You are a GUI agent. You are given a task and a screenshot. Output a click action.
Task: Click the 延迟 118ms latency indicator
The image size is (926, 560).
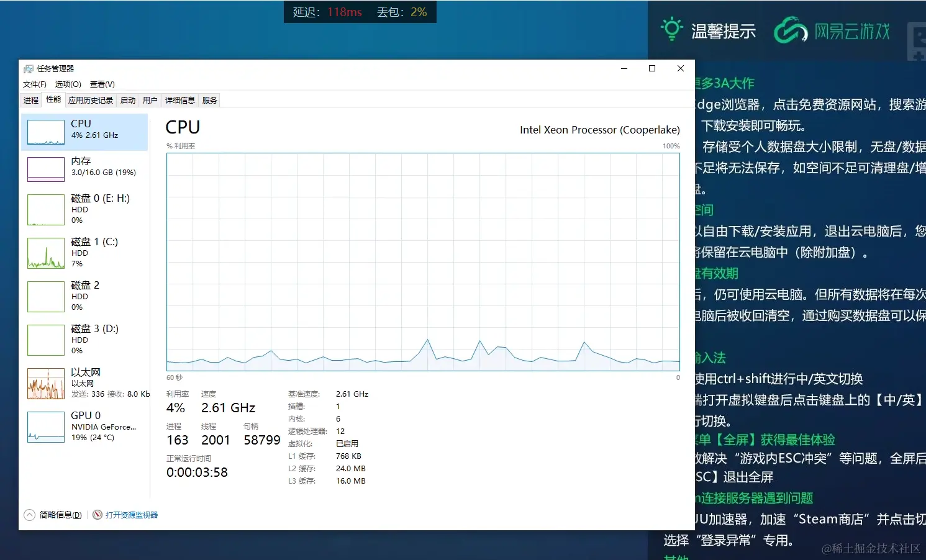click(x=327, y=12)
